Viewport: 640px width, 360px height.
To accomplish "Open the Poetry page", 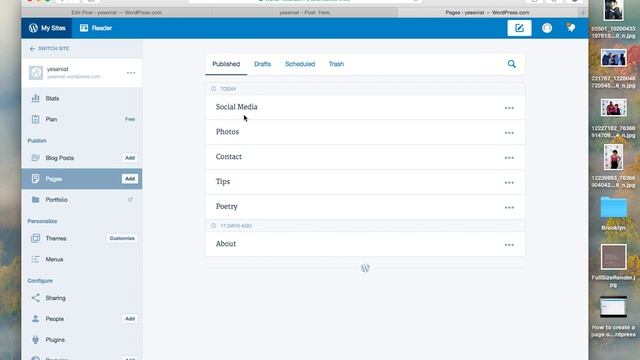I will pos(227,207).
